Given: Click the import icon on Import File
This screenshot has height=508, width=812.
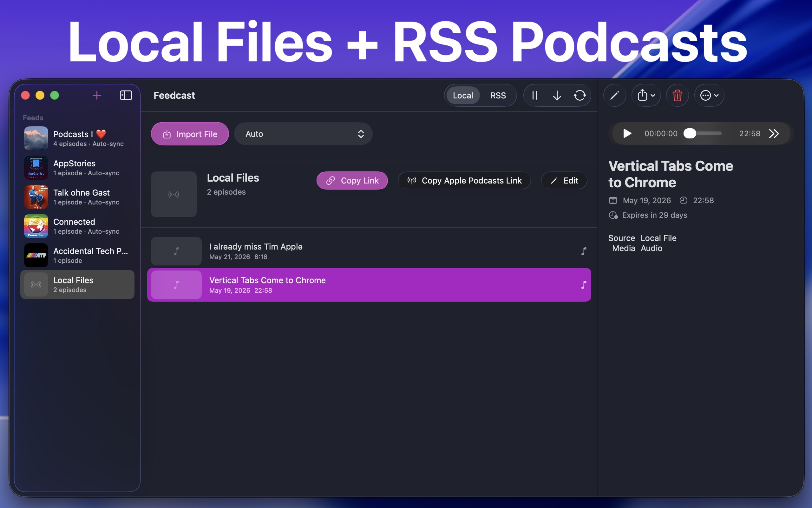Looking at the screenshot, I should pyautogui.click(x=167, y=134).
